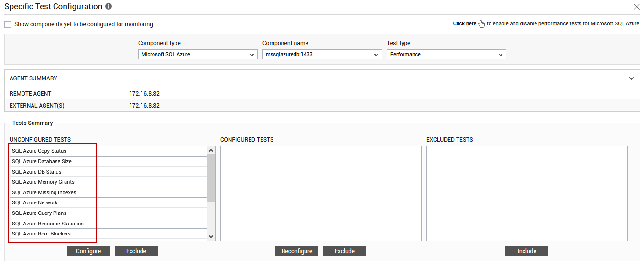644x269 pixels.
Task: Select SQL Azure Memory Grants test
Action: coord(109,182)
